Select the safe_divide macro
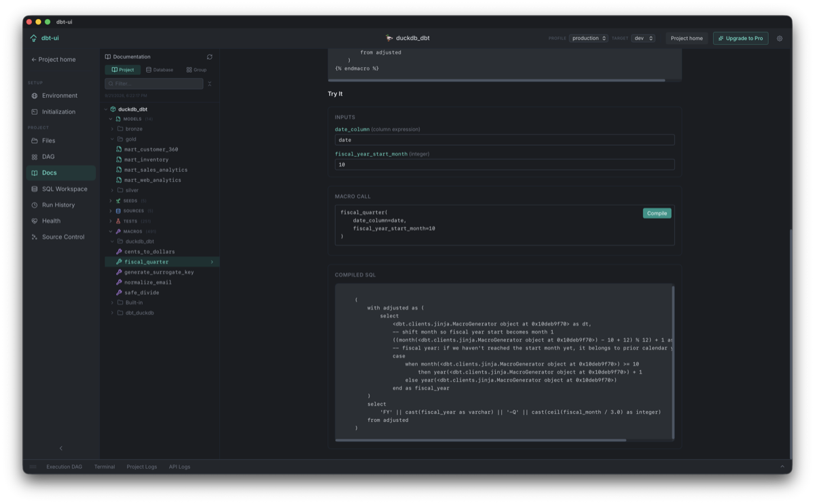 coord(141,293)
